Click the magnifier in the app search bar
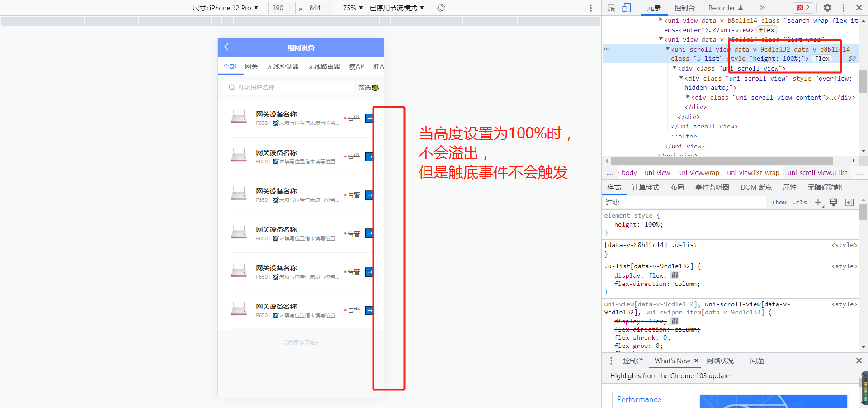Viewport: 868px width, 408px height. pyautogui.click(x=232, y=87)
